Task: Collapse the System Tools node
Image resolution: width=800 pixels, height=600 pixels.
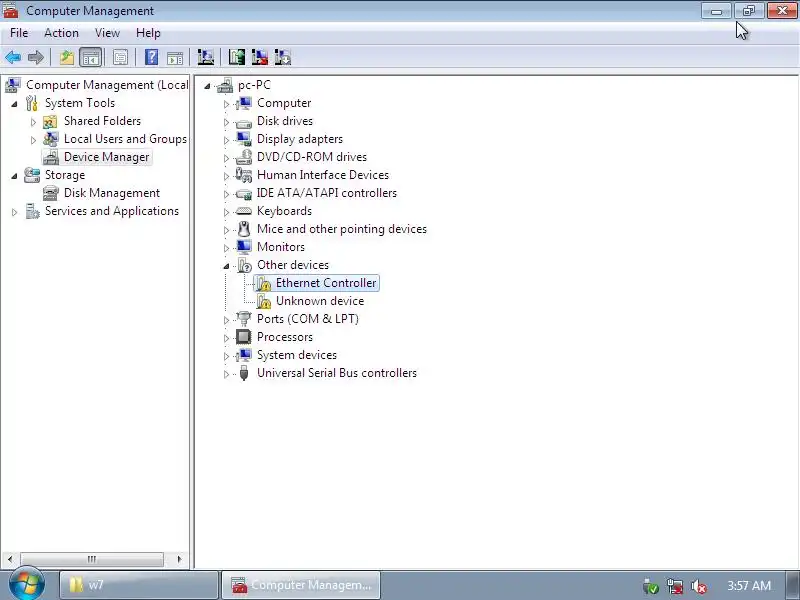Action: (x=14, y=104)
